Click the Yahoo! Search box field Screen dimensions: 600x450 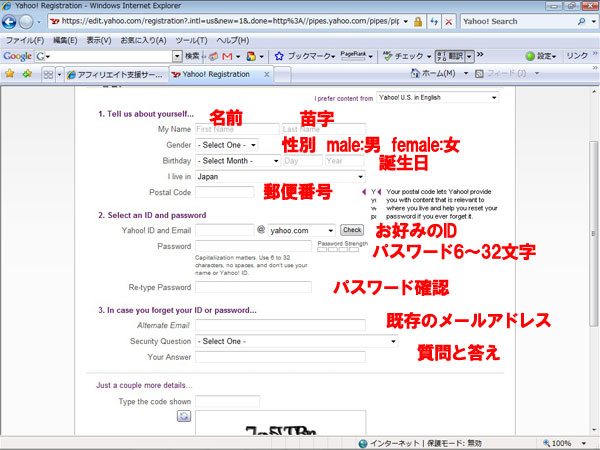[518, 21]
